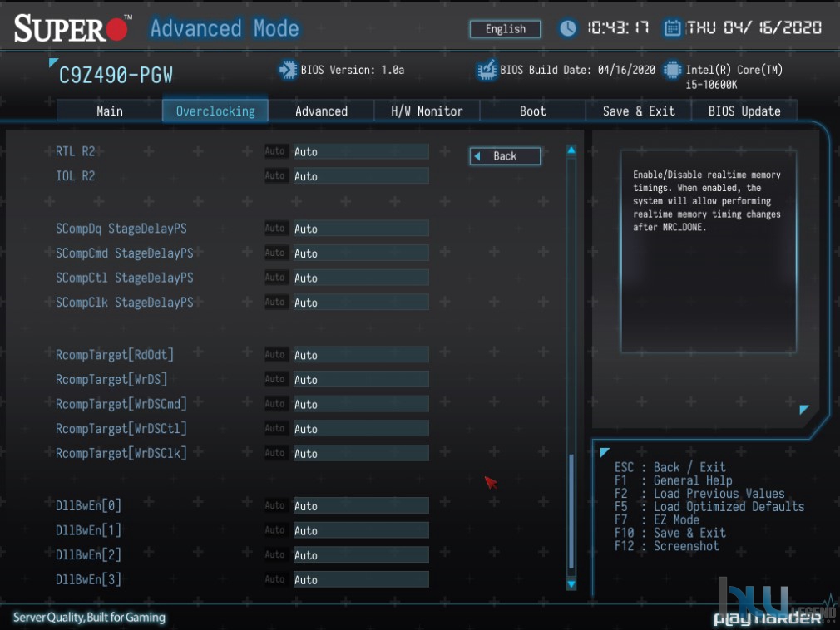Open the English language selector
The width and height of the screenshot is (840, 630).
point(505,29)
